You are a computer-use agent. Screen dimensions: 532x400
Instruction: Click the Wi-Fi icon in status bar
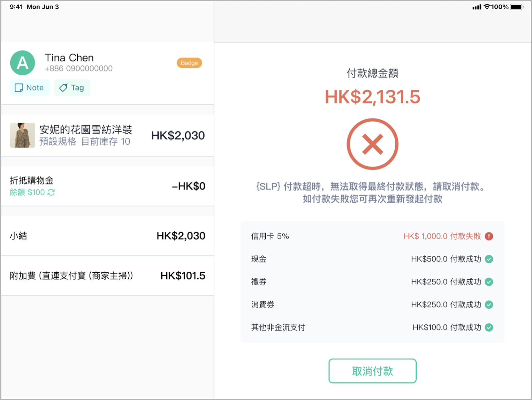pyautogui.click(x=487, y=7)
